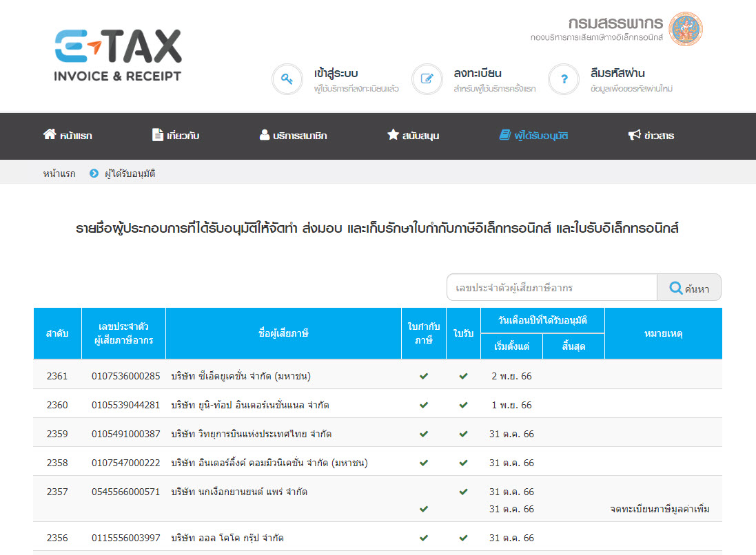Click the breadcrumb chevron after หน้าแรก
The width and height of the screenshot is (756, 555).
93,174
